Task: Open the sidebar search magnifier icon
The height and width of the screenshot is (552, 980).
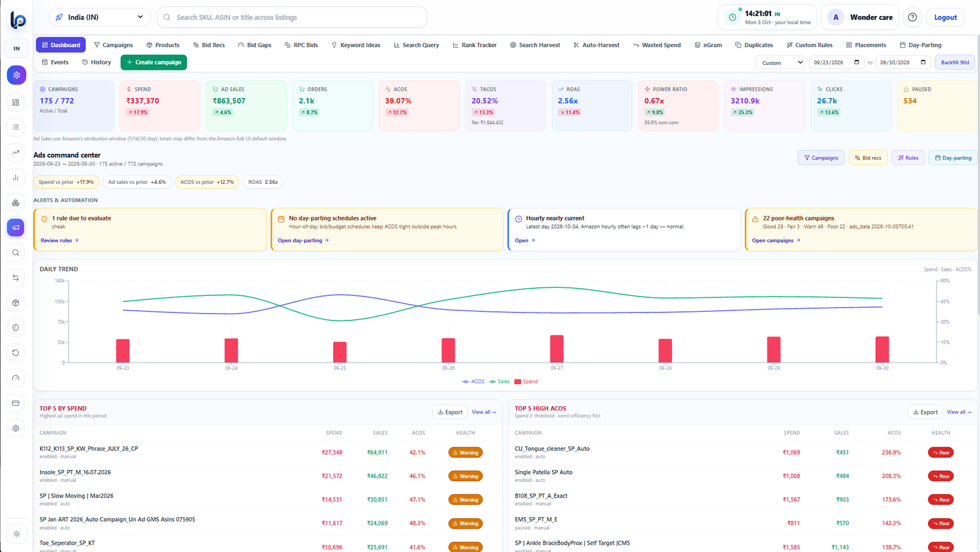Action: click(x=16, y=252)
